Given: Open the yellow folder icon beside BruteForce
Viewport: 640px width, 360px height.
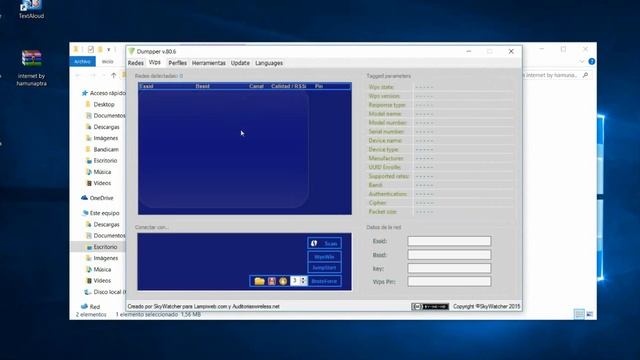Looking at the screenshot, I should 259,281.
